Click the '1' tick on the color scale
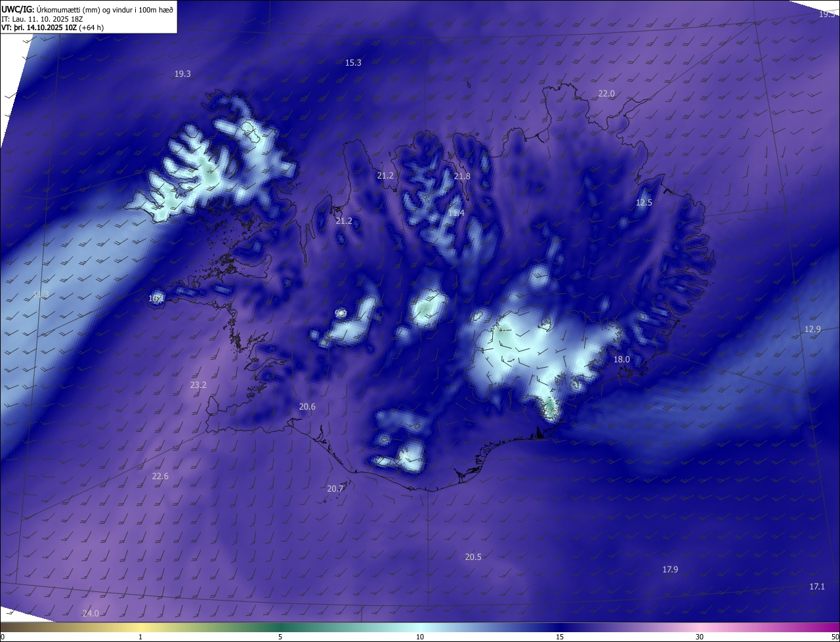The width and height of the screenshot is (840, 642). [x=140, y=637]
